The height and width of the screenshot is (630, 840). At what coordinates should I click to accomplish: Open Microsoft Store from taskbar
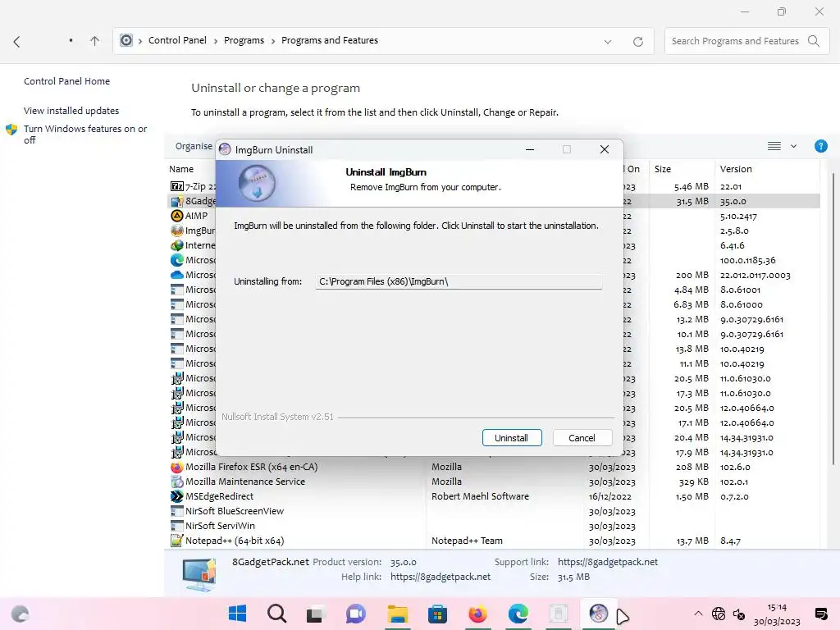pyautogui.click(x=437, y=614)
